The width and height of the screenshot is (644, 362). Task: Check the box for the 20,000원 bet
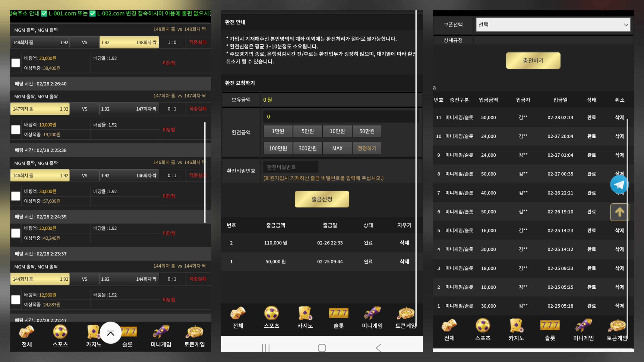pos(16,63)
